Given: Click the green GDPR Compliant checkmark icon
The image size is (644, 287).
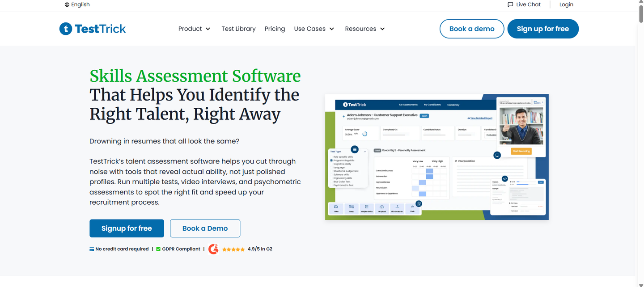Looking at the screenshot, I should coord(158,249).
